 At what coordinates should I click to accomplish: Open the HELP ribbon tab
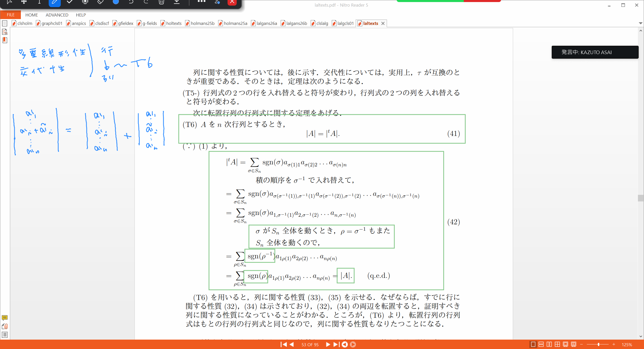pos(81,15)
